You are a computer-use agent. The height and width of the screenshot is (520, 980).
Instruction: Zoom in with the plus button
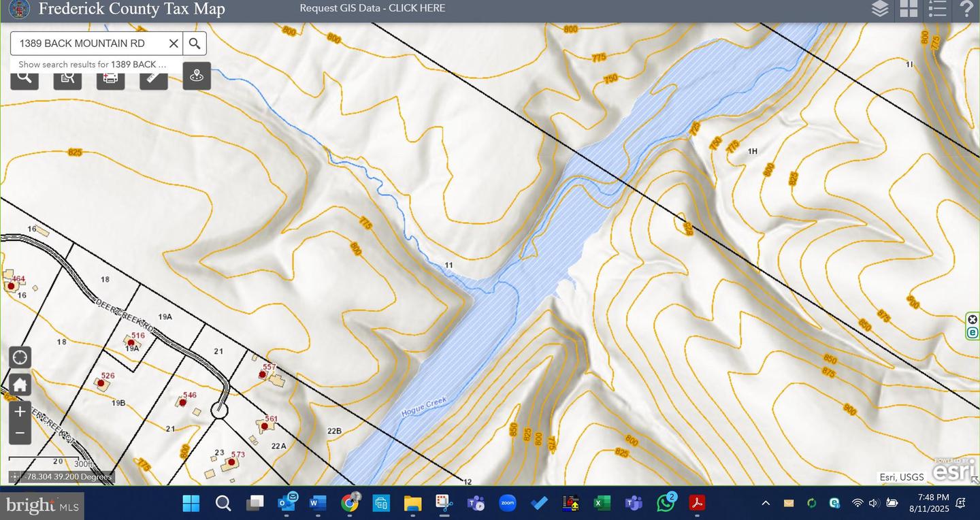[20, 412]
